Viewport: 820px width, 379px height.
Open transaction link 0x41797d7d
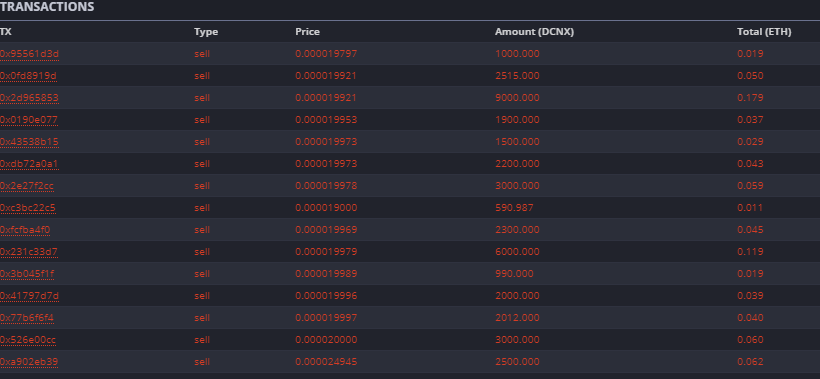(x=29, y=295)
